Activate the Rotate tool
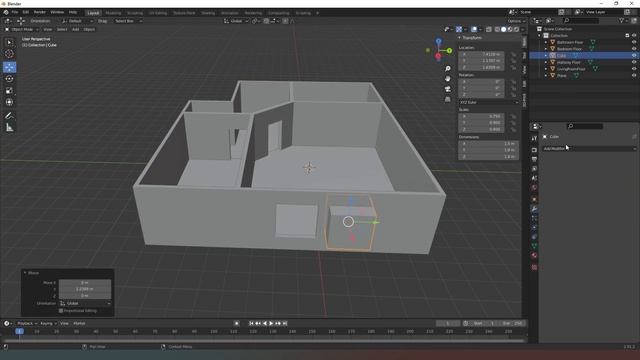Image resolution: width=640 pixels, height=360 pixels. 9,79
